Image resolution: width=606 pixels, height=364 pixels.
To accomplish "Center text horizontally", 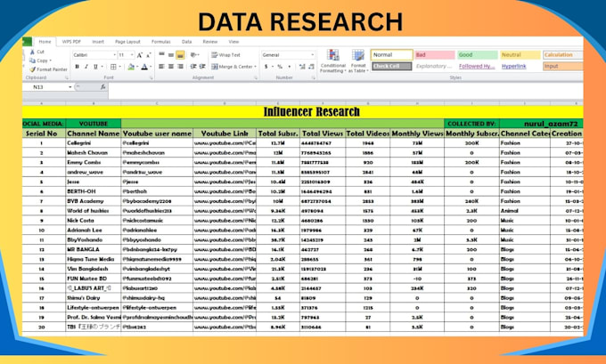I will [x=171, y=67].
